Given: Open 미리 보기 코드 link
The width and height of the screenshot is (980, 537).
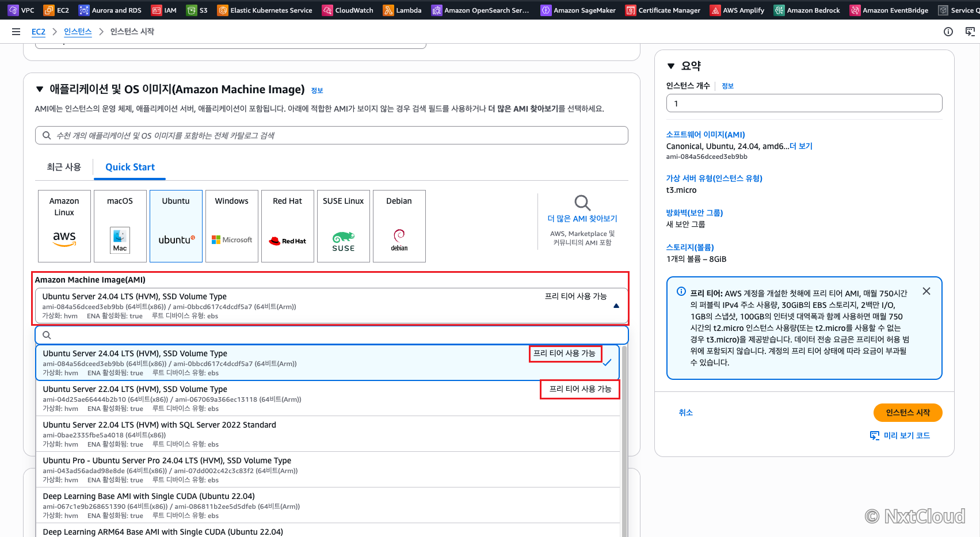Looking at the screenshot, I should (907, 436).
